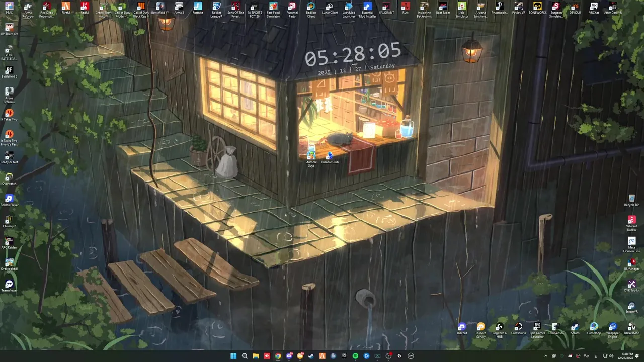Select the Meta Horizon Link icon
The height and width of the screenshot is (362, 644).
[632, 245]
